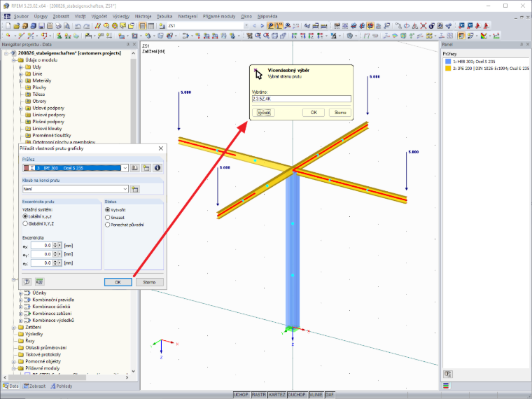This screenshot has height=399, width=532.
Task: Click the create new cross-section icon in dialog
Action: 146,168
